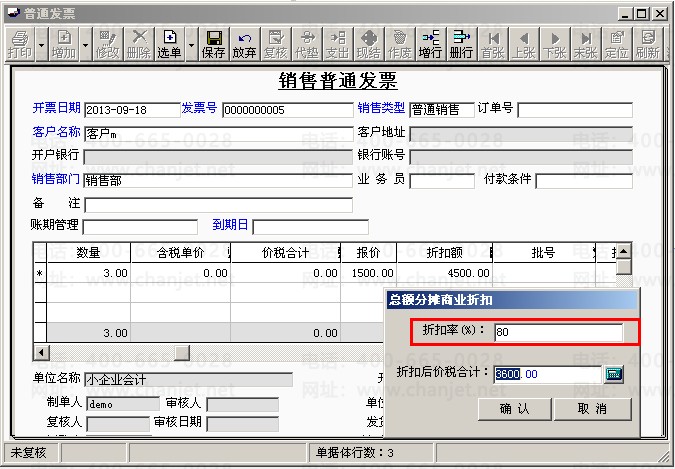Click the 取消 button in discount dialog

pos(592,409)
